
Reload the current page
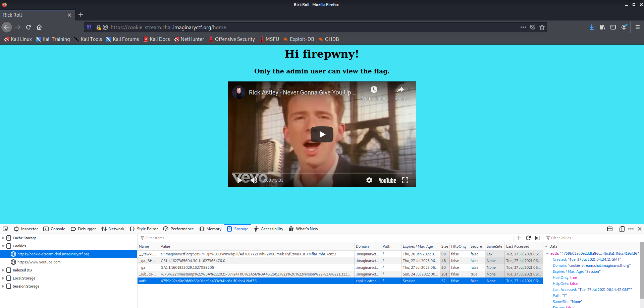(29, 27)
